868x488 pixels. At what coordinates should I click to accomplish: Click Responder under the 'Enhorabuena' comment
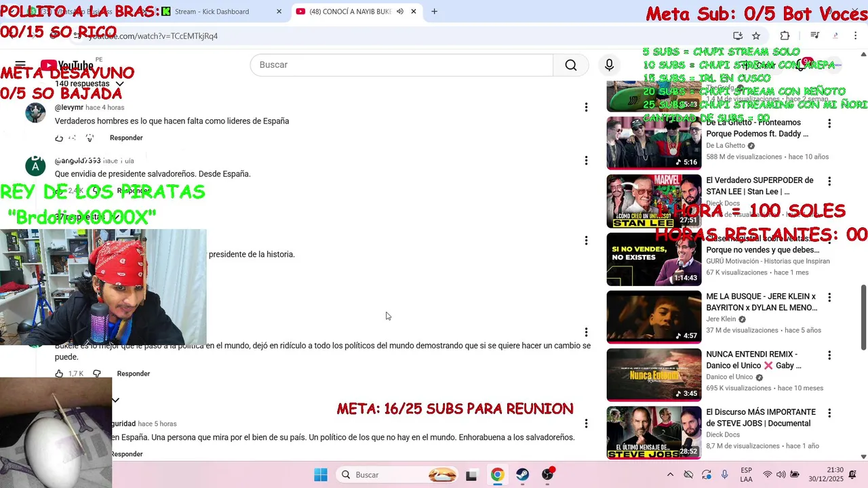pos(127,454)
